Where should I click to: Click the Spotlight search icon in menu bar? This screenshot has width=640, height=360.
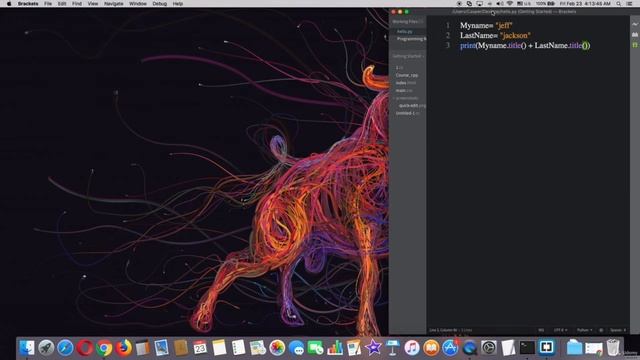click(619, 4)
